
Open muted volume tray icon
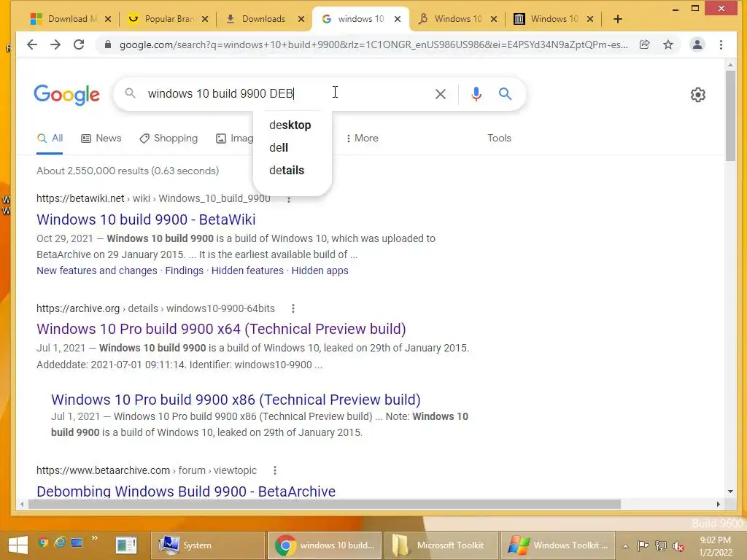(x=678, y=546)
